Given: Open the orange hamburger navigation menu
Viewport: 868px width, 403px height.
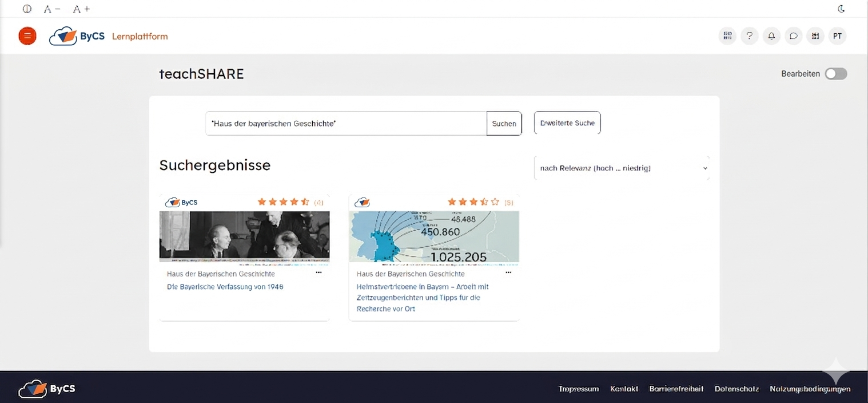Looking at the screenshot, I should pyautogui.click(x=27, y=36).
